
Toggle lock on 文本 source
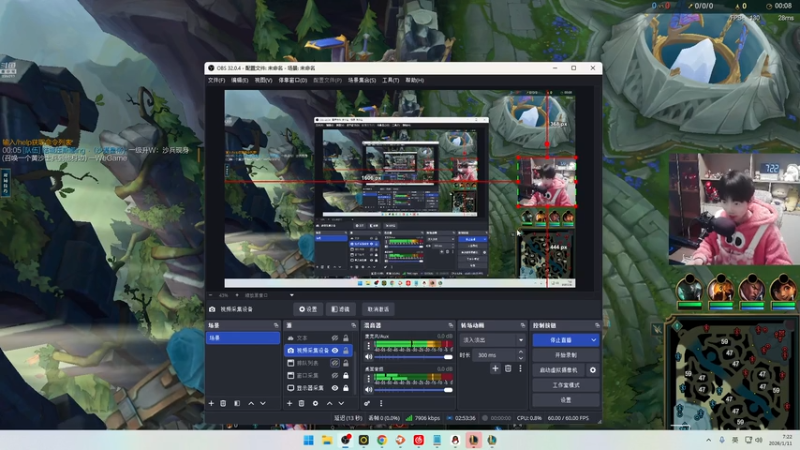coord(346,338)
